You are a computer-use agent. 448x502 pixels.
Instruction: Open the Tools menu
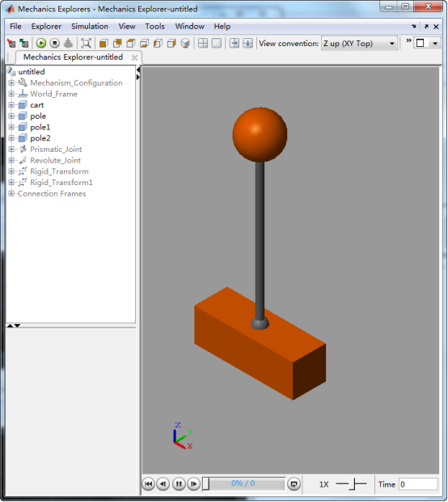tap(155, 26)
